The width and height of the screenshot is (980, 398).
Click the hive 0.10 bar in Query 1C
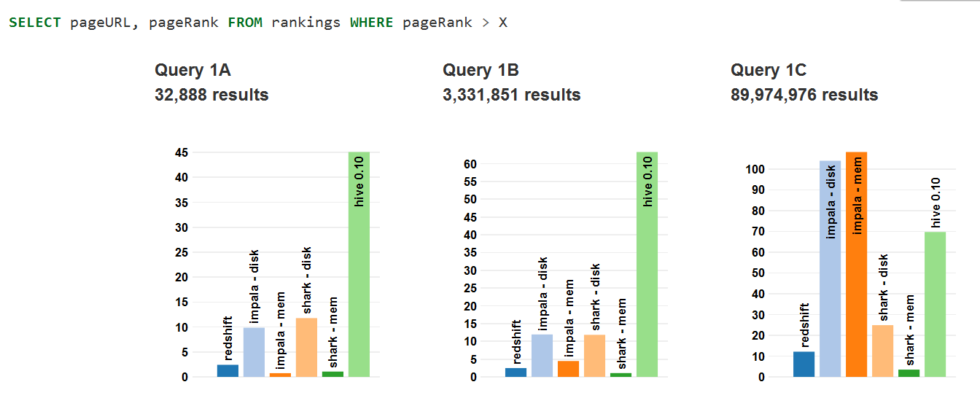(935, 304)
